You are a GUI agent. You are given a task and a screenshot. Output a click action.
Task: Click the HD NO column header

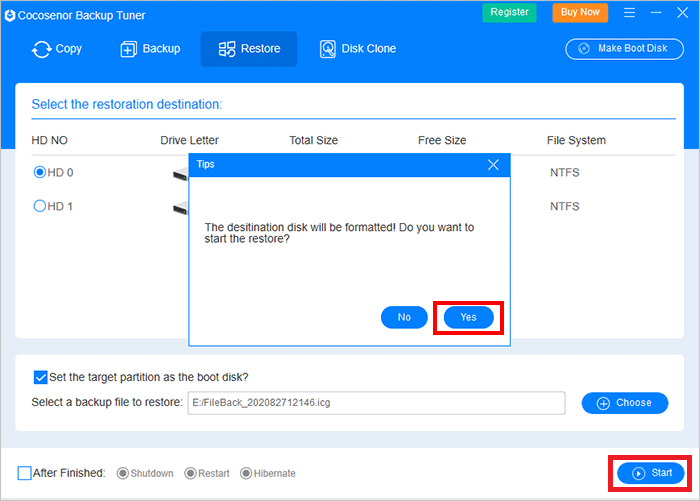tap(50, 140)
